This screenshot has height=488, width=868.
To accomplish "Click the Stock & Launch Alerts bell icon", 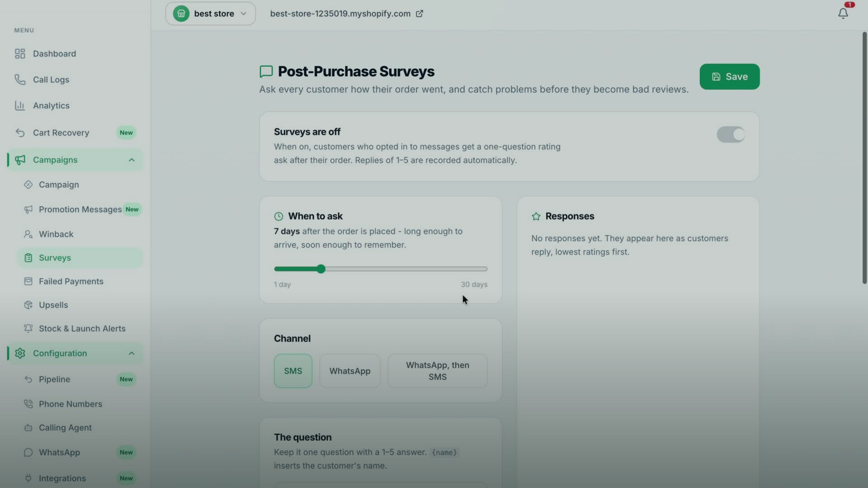I will point(28,328).
